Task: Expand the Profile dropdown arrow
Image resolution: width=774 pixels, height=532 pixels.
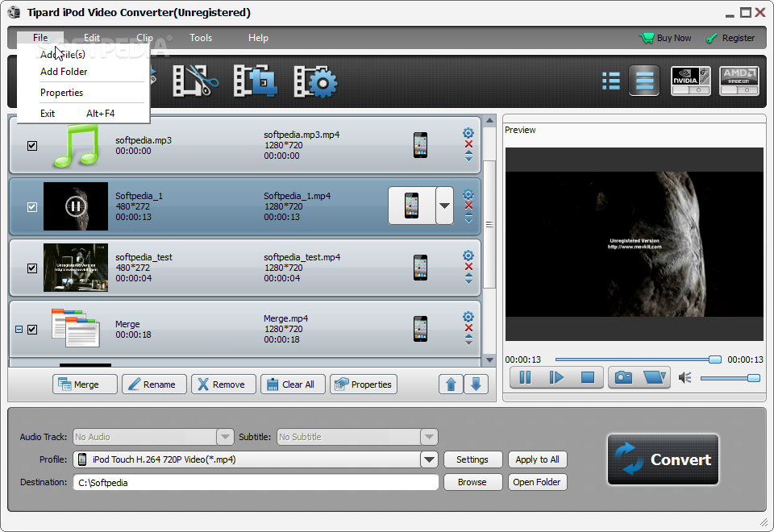Action: (429, 459)
